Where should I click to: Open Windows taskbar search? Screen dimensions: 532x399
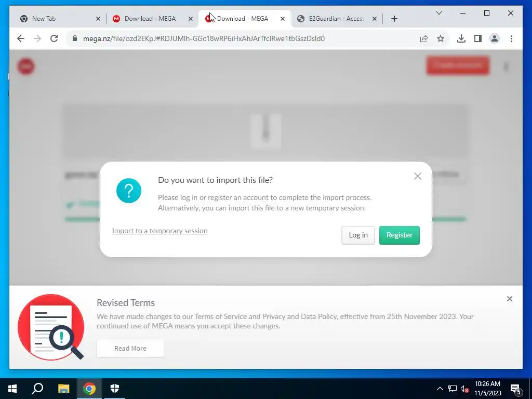coord(37,389)
